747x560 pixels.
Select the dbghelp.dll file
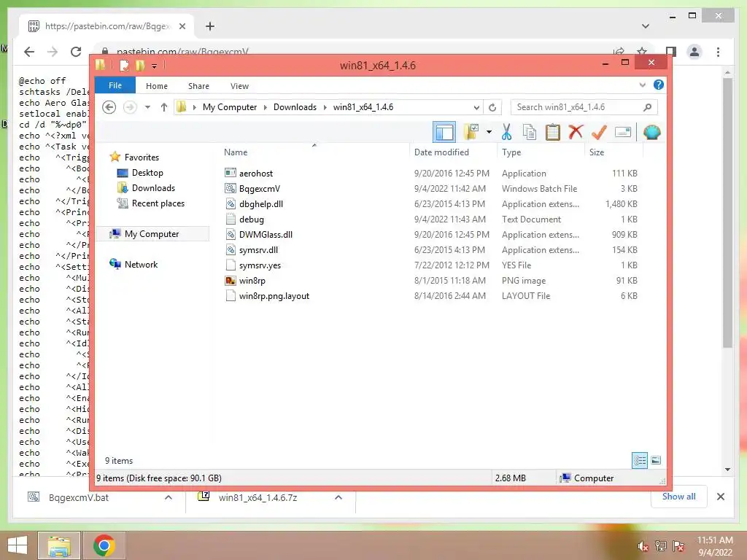point(261,204)
